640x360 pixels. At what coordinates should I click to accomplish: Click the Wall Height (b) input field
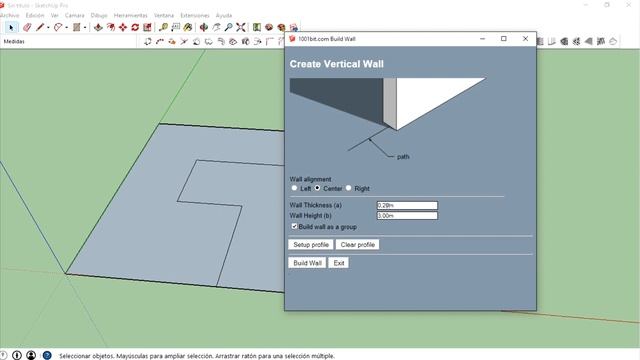407,216
